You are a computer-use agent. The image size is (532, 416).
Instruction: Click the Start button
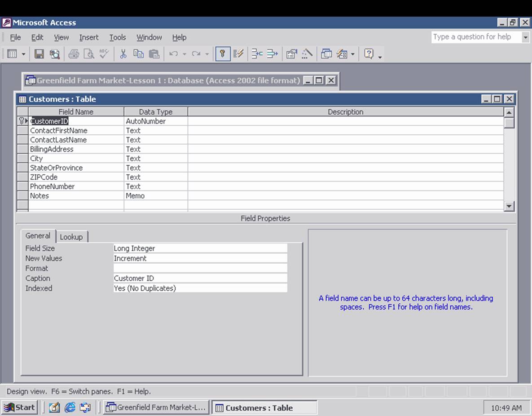(x=19, y=407)
